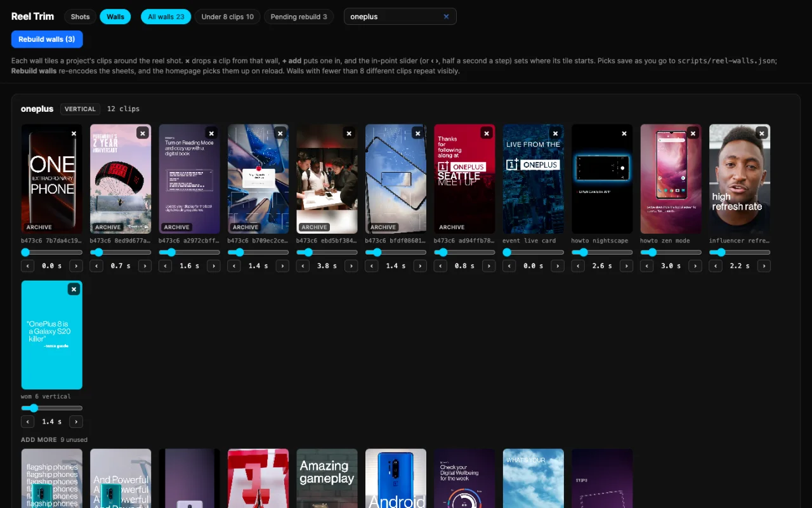Step the event live card in-point back
Screen dimensions: 812x508
coord(509,266)
